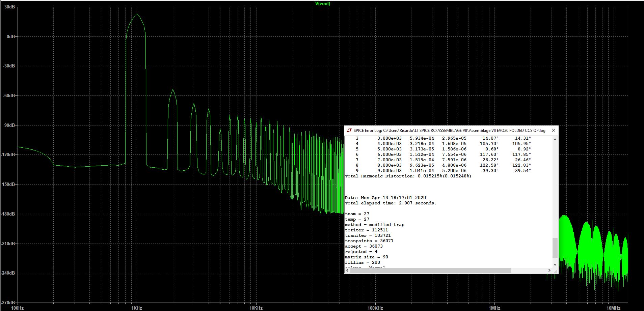Click the 1KHz frequency axis label

point(137,308)
